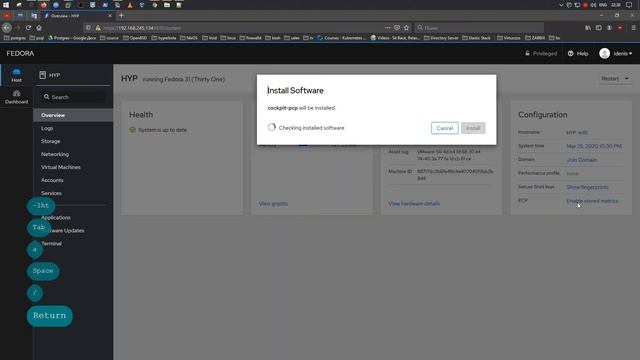Viewport: 640px width, 360px height.
Task: Click the browser search box
Action: [479, 28]
